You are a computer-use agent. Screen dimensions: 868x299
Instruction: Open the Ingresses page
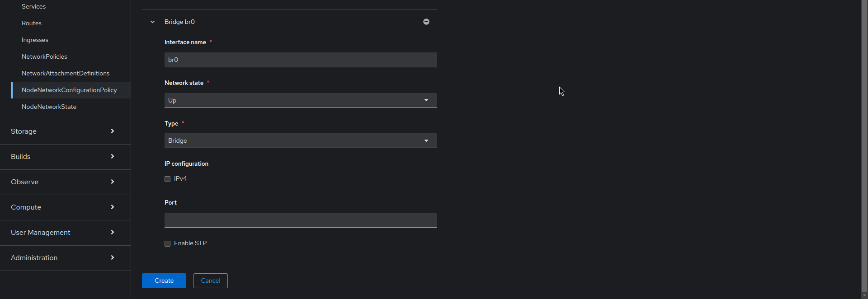point(35,40)
